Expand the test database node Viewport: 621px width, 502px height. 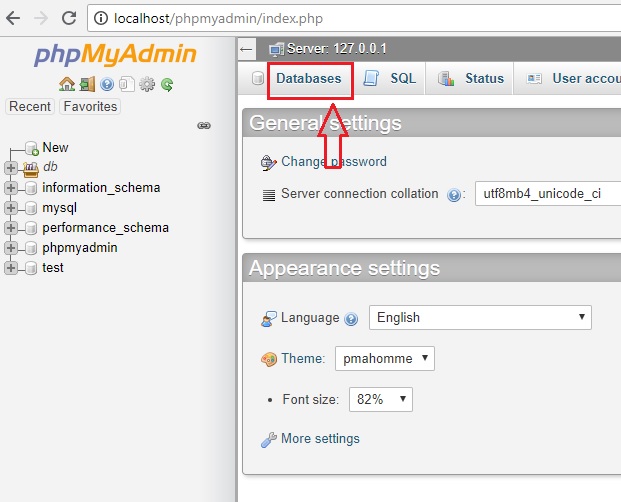tap(11, 268)
